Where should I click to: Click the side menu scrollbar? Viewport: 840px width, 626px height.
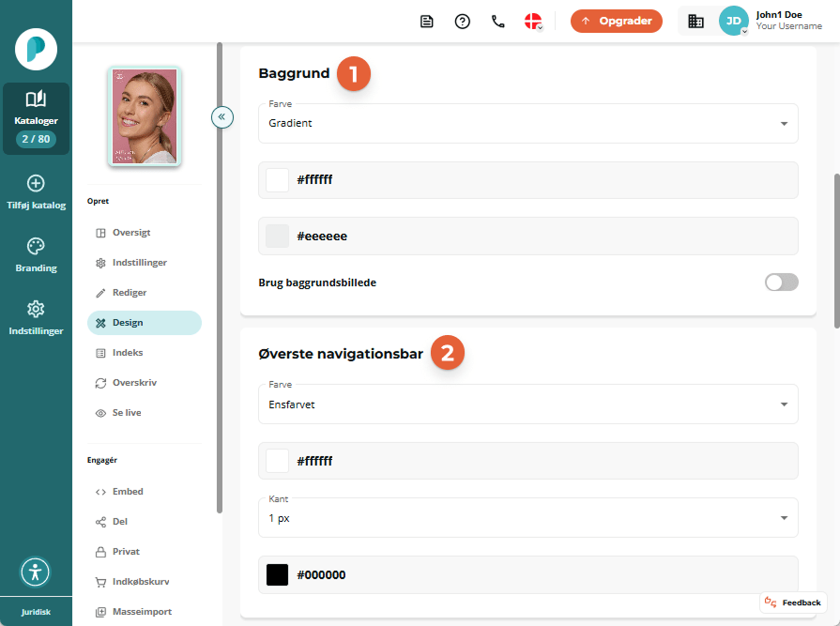click(219, 278)
